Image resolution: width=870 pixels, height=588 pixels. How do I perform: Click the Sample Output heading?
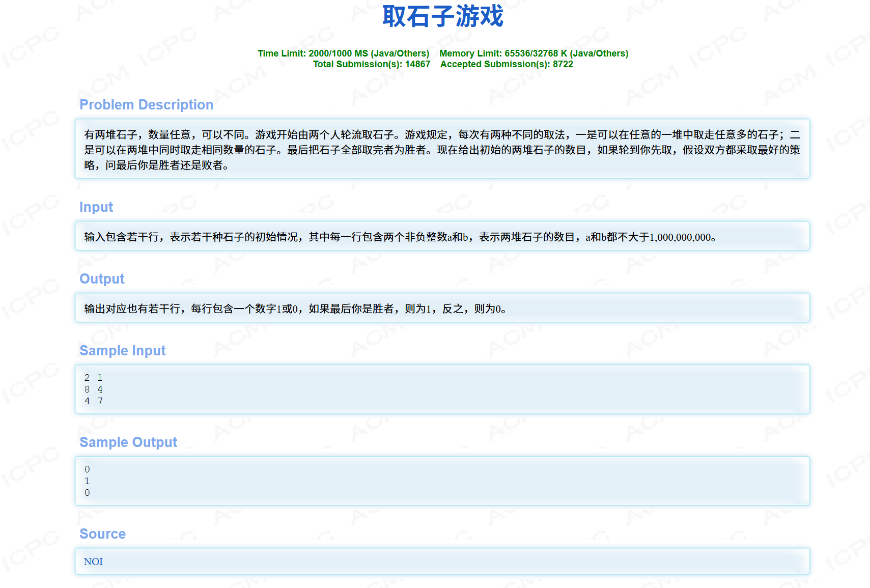(x=128, y=442)
